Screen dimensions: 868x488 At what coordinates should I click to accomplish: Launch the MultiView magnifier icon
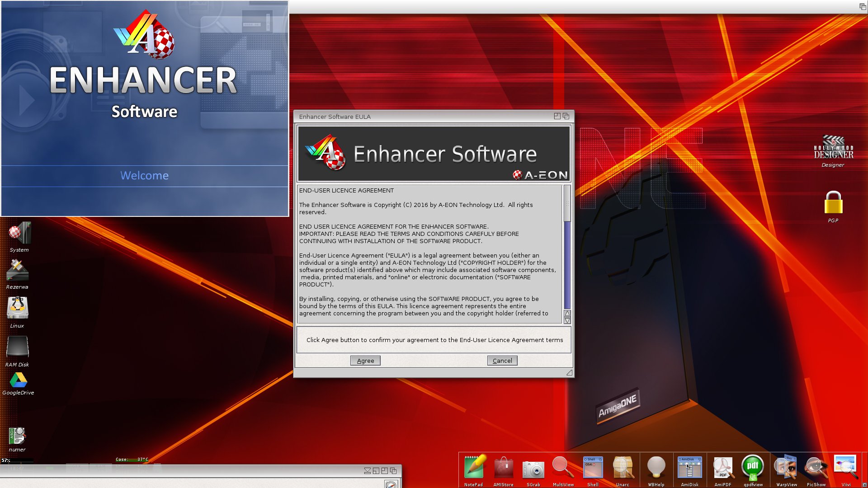click(563, 470)
